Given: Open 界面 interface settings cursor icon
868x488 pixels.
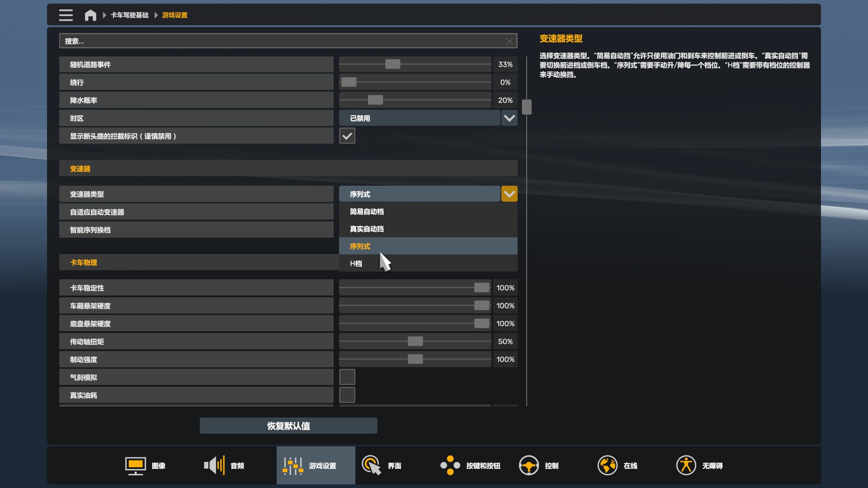Looking at the screenshot, I should pyautogui.click(x=372, y=465).
